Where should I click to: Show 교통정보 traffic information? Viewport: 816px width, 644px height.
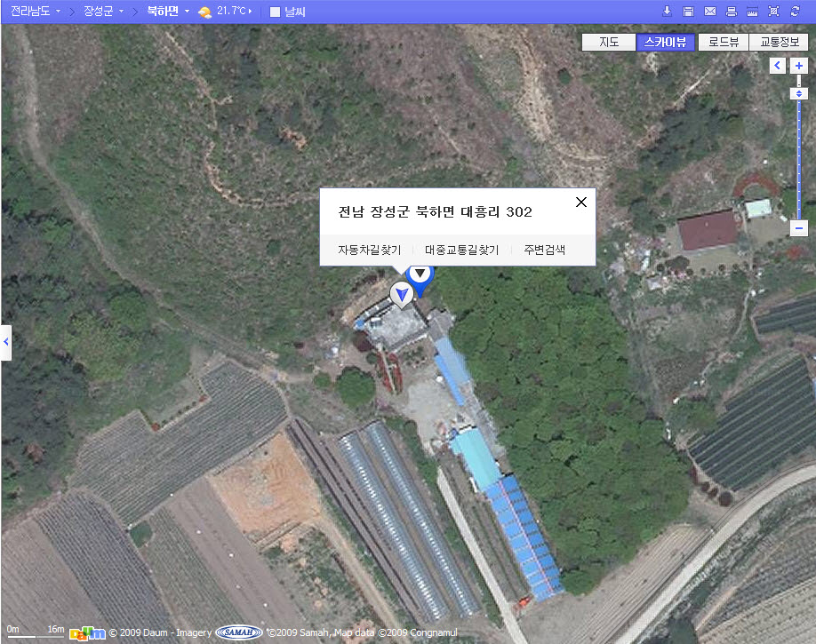[779, 42]
